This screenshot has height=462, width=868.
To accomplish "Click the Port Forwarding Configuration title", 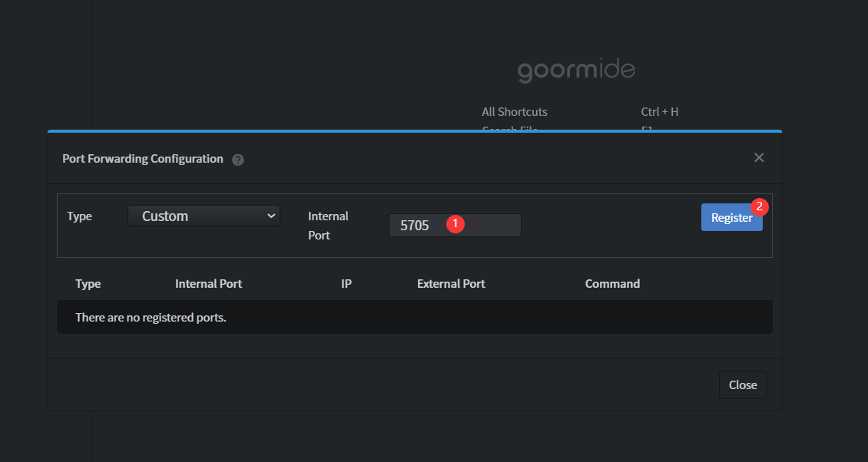I will (142, 159).
